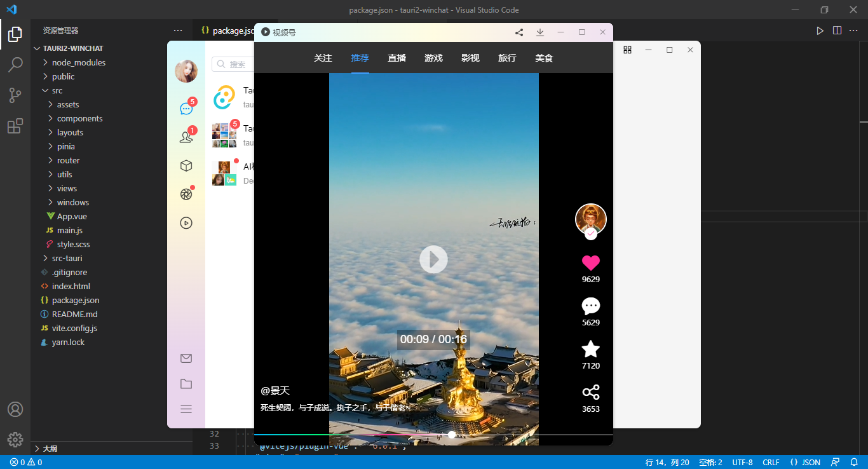The image size is (868, 469).
Task: Switch to the 直播 tab
Action: pos(396,57)
